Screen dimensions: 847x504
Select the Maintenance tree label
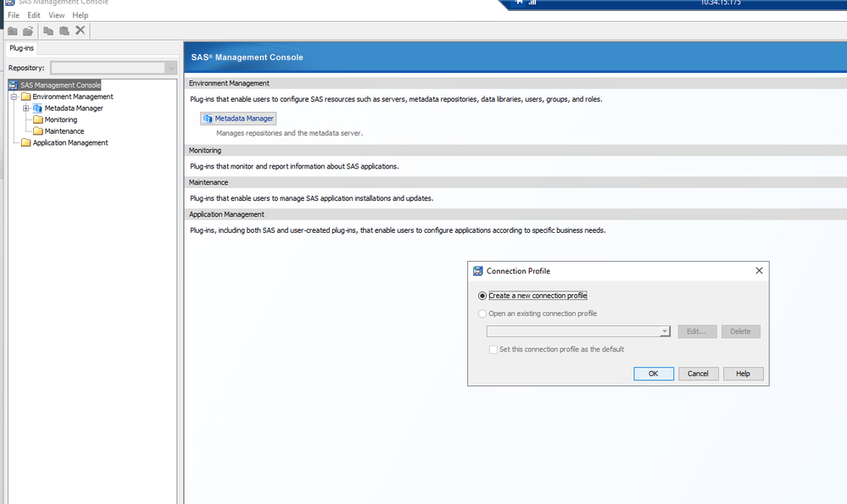[64, 130]
